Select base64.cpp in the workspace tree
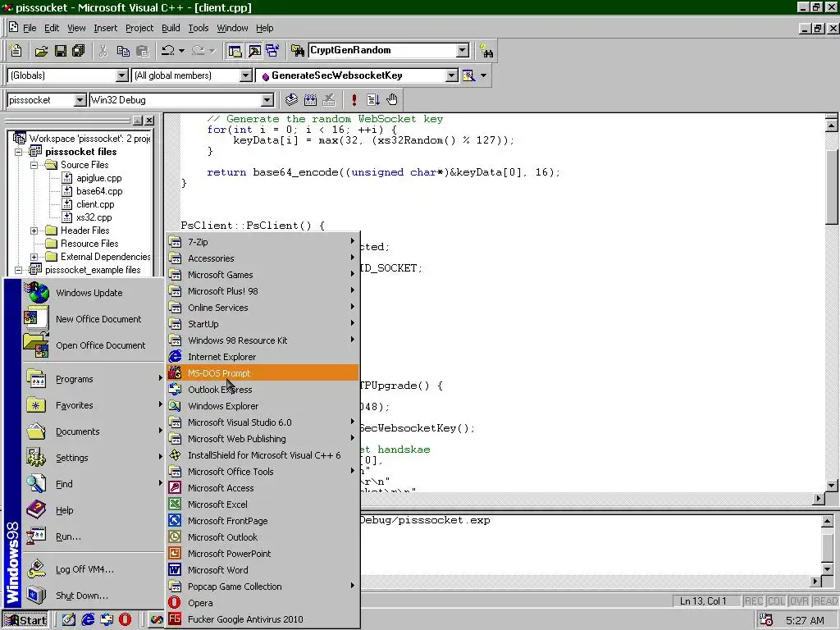Image resolution: width=840 pixels, height=630 pixels. coord(99,191)
